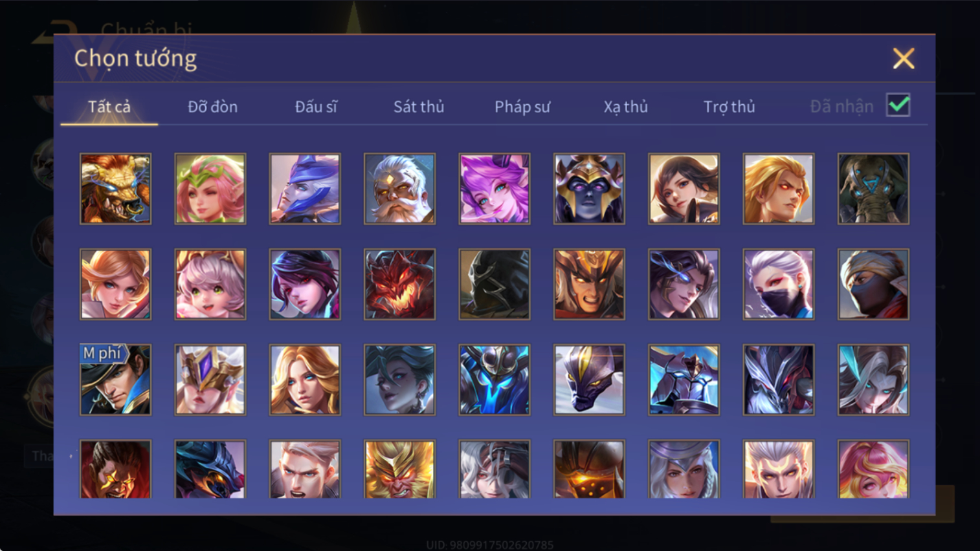This screenshot has height=551, width=980.
Task: Filter heroes by Sát thủ tab
Action: [x=419, y=107]
